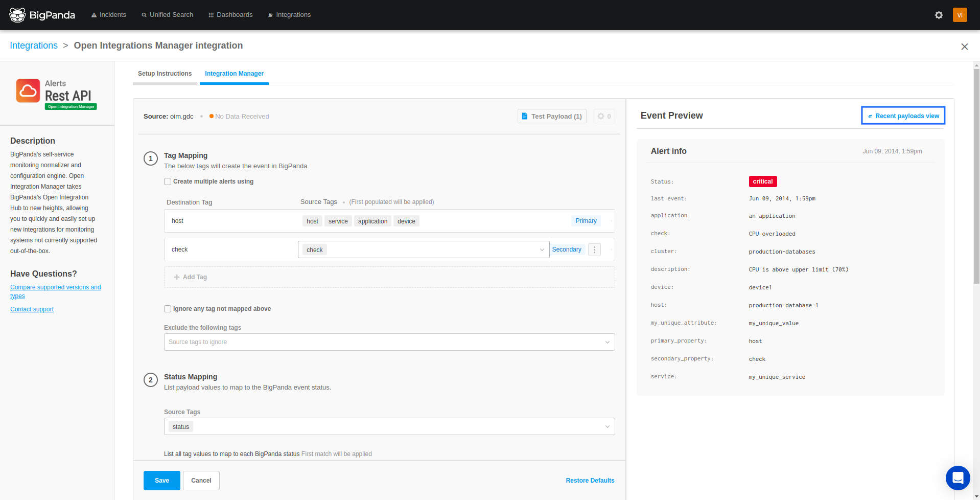The height and width of the screenshot is (500, 980).
Task: Switch to the Setup Instructions tab
Action: pos(165,73)
